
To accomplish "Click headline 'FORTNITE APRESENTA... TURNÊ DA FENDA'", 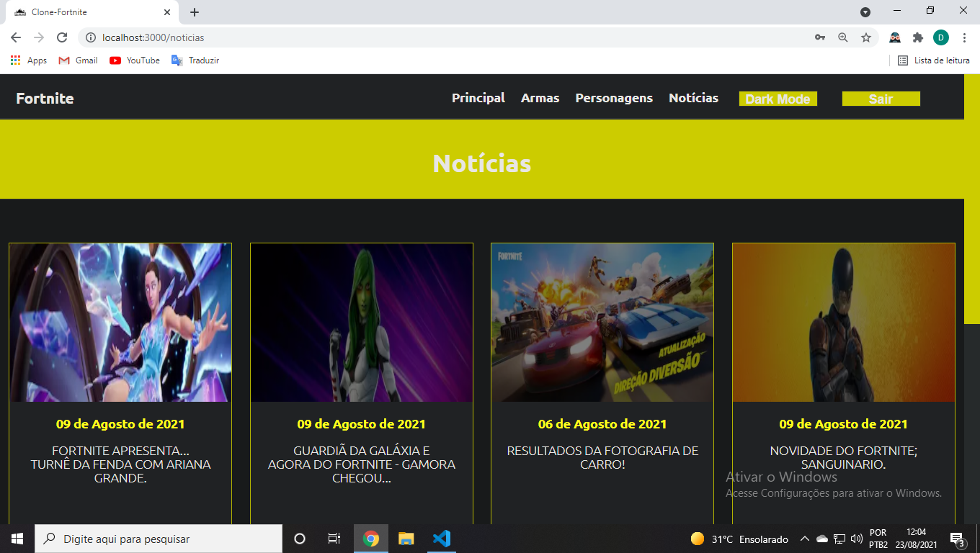I will coord(120,464).
